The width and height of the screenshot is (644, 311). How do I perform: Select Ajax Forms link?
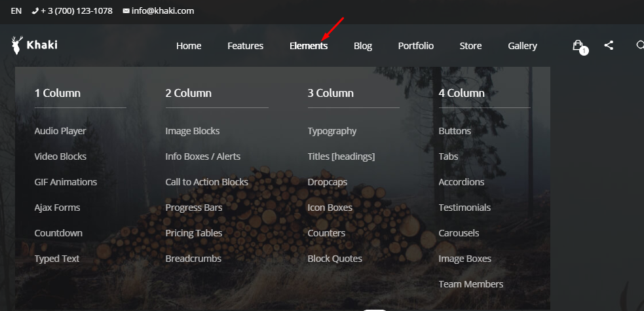point(57,208)
